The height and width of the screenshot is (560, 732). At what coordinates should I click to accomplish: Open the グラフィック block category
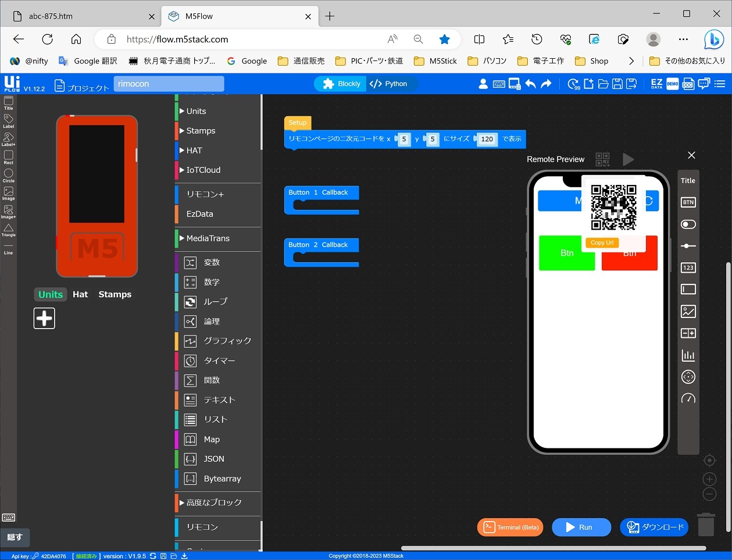pos(218,341)
